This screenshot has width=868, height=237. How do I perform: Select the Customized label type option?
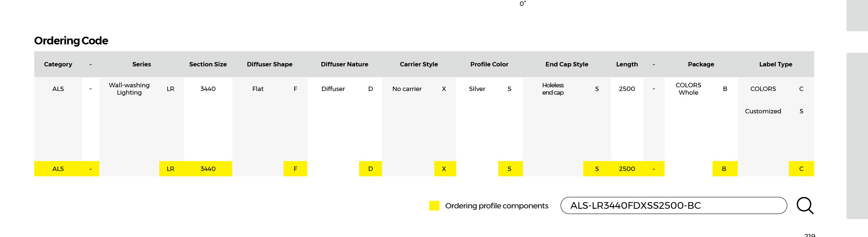763,111
